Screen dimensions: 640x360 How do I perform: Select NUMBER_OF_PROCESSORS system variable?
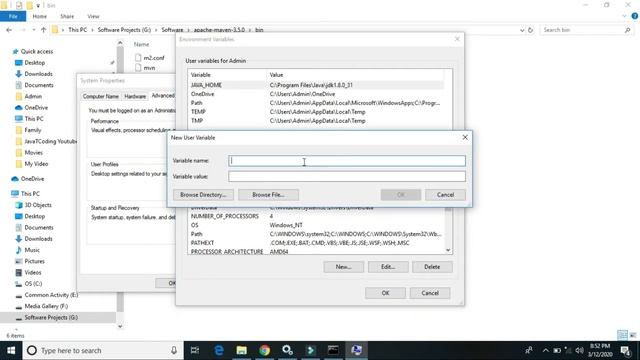pyautogui.click(x=316, y=216)
